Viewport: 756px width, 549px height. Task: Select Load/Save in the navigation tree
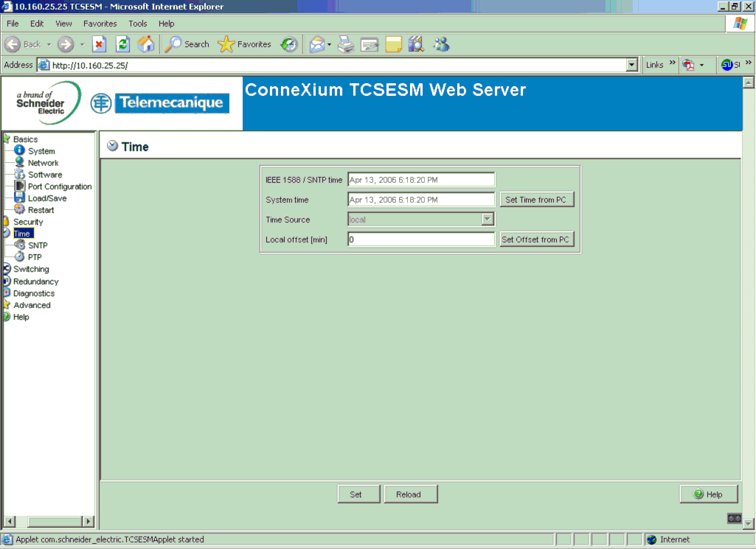47,198
